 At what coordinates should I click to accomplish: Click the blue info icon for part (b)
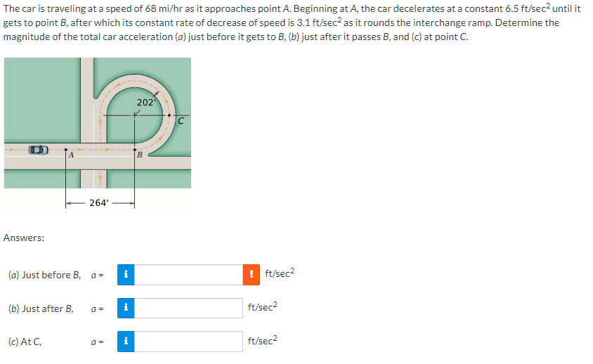tap(126, 308)
